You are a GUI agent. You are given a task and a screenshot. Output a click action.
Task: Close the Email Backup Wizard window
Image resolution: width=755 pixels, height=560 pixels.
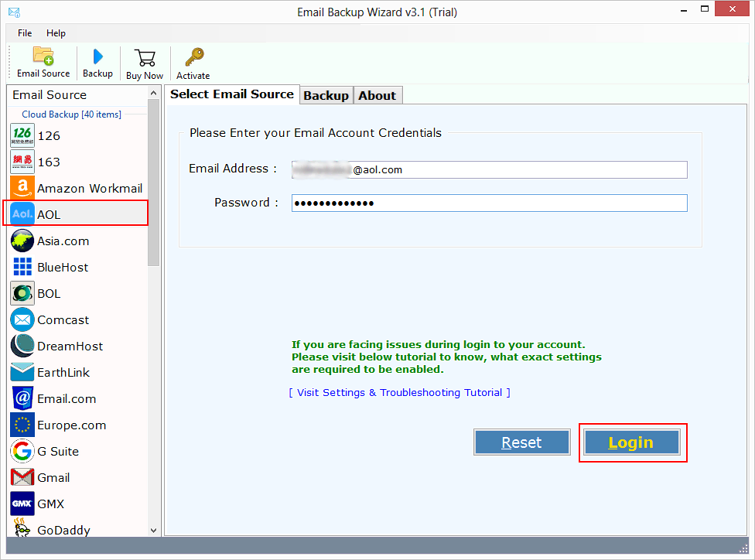pyautogui.click(x=733, y=9)
